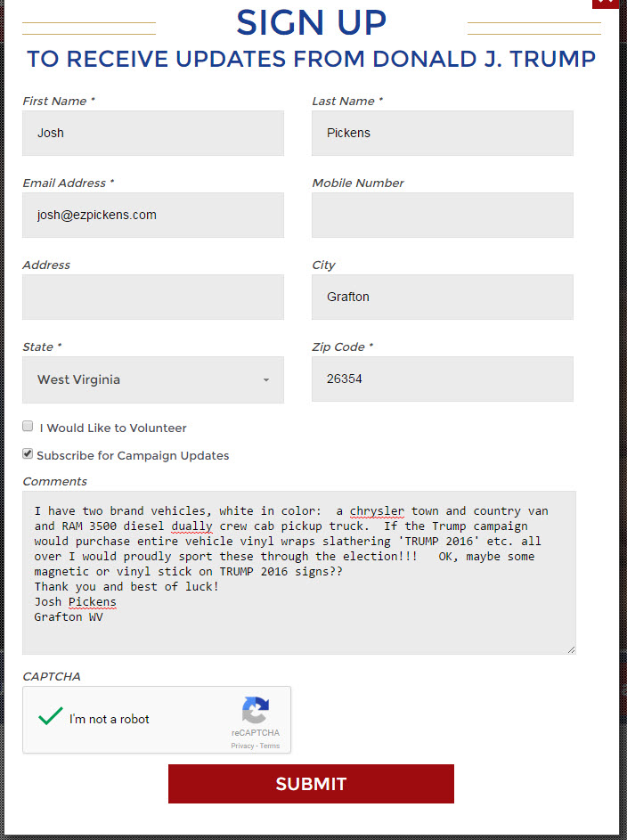
Task: Click the I'm not a robot checkmark
Action: (51, 716)
